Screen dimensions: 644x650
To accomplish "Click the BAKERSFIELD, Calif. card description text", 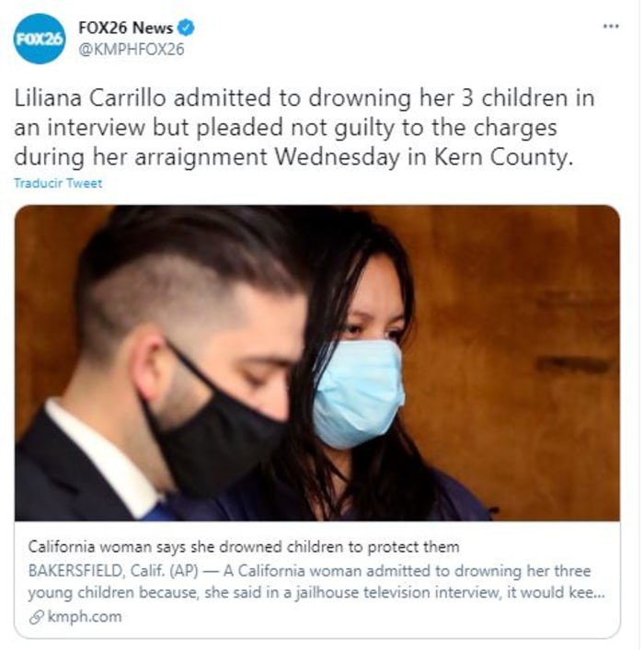I will click(x=316, y=582).
